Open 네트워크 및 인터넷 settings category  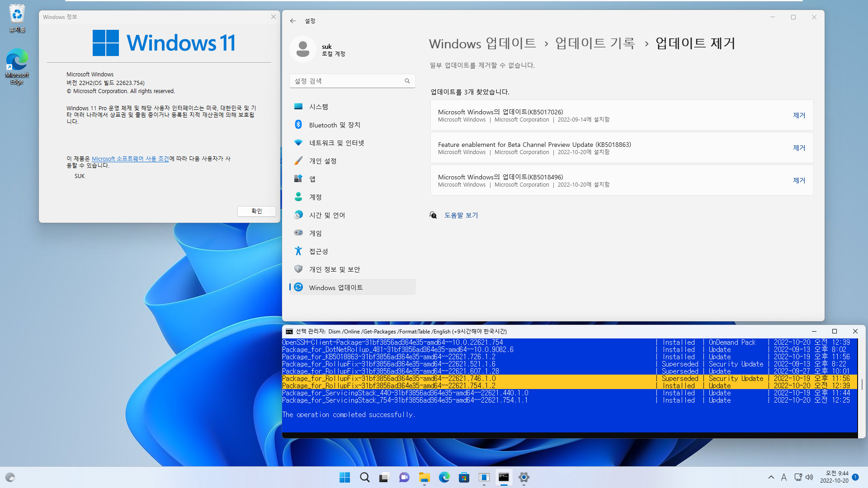(353, 143)
